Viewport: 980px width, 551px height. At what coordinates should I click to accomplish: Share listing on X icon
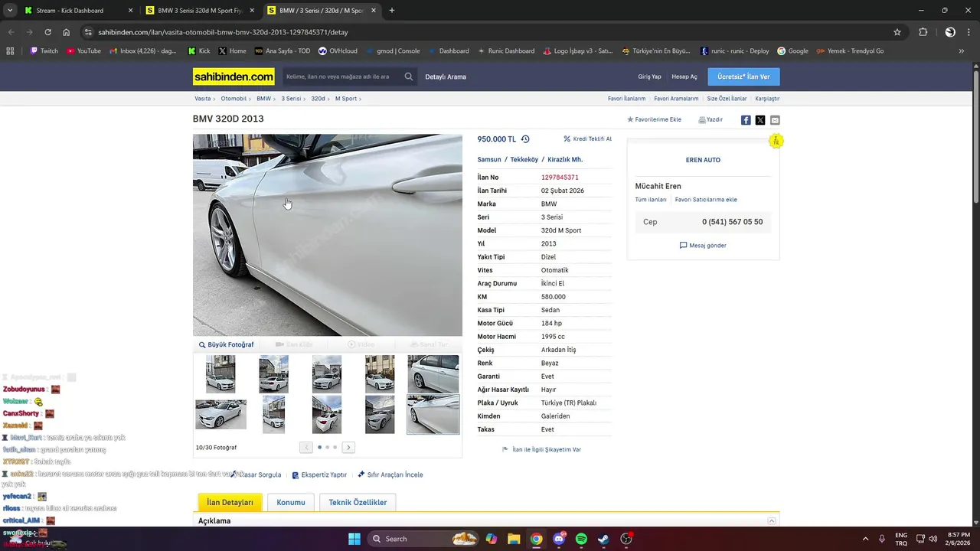click(760, 120)
